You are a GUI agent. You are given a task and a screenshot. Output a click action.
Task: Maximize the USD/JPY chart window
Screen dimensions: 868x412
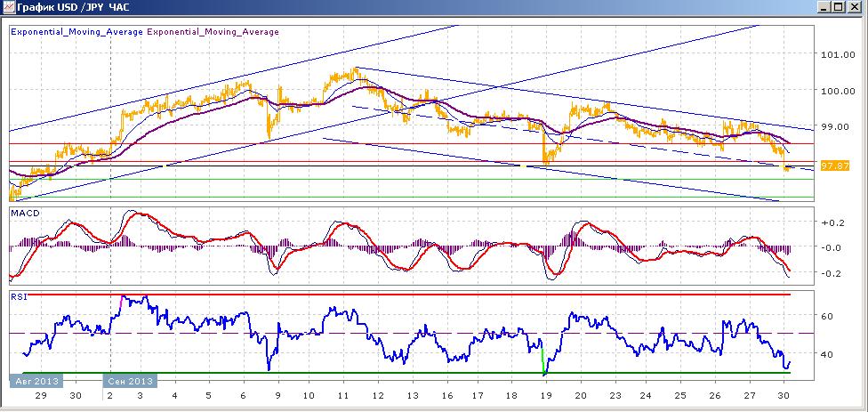tap(840, 7)
